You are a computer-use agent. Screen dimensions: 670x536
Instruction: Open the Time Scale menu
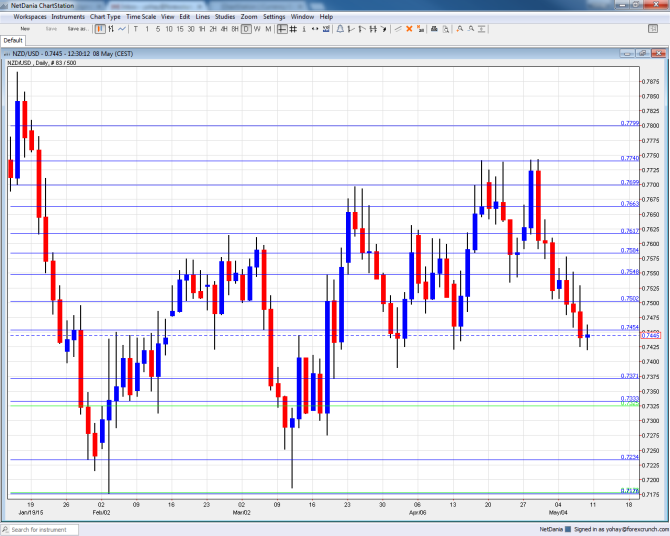(141, 17)
